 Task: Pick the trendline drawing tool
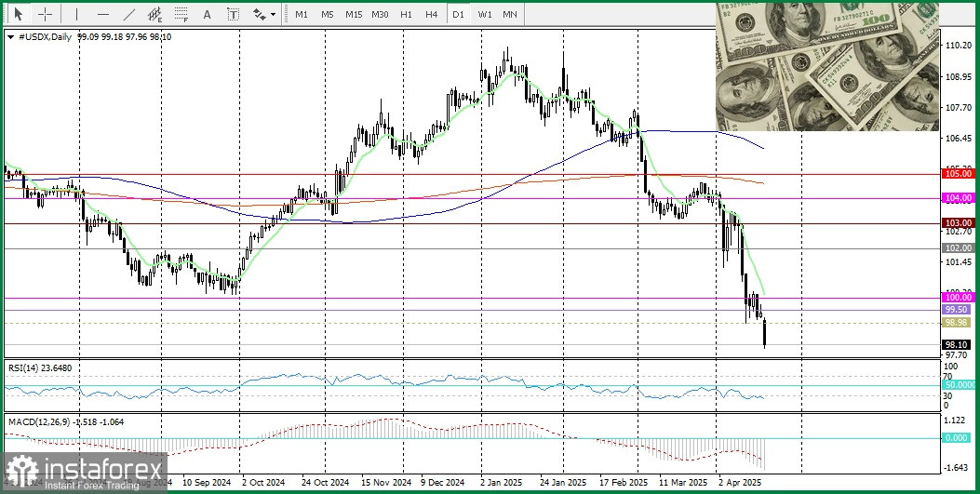(129, 14)
